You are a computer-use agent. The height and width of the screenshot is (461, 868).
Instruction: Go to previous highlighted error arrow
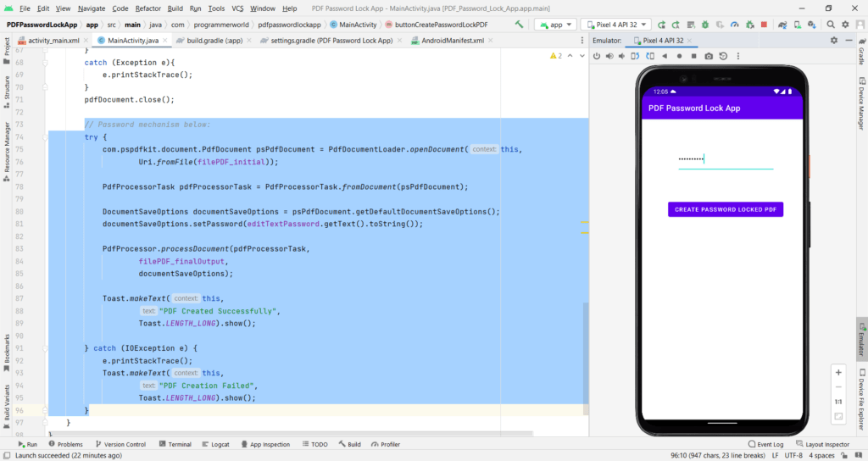(x=570, y=56)
